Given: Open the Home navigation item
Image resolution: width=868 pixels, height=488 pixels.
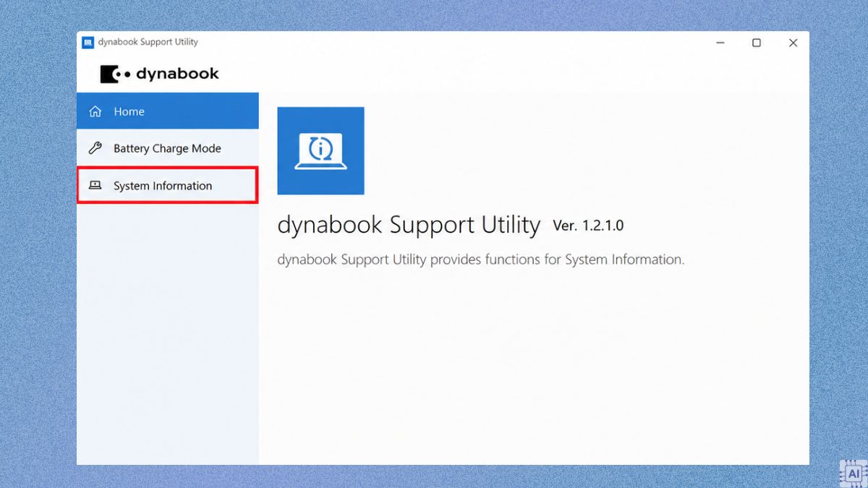Looking at the screenshot, I should click(x=168, y=111).
